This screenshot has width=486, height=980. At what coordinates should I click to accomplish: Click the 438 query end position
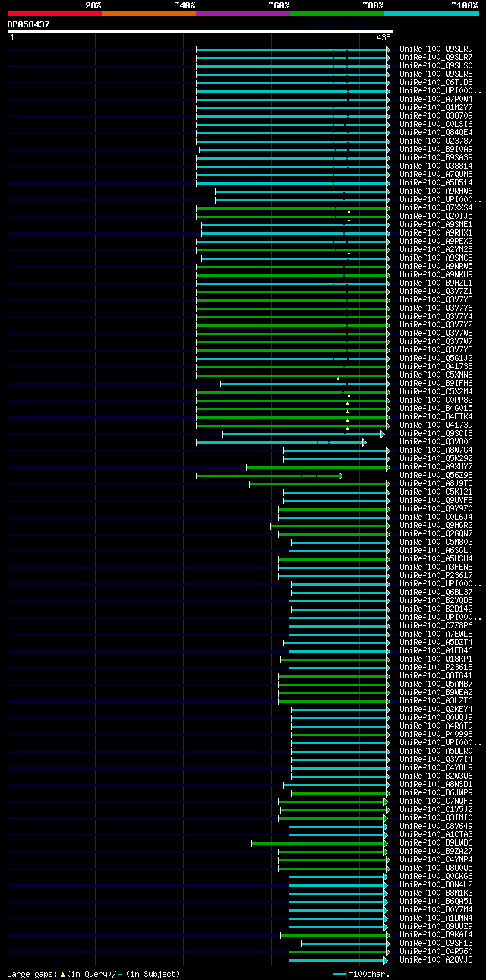383,37
